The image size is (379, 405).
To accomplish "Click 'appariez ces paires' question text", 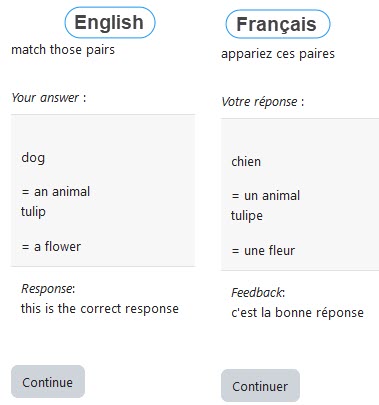I will coord(278,54).
